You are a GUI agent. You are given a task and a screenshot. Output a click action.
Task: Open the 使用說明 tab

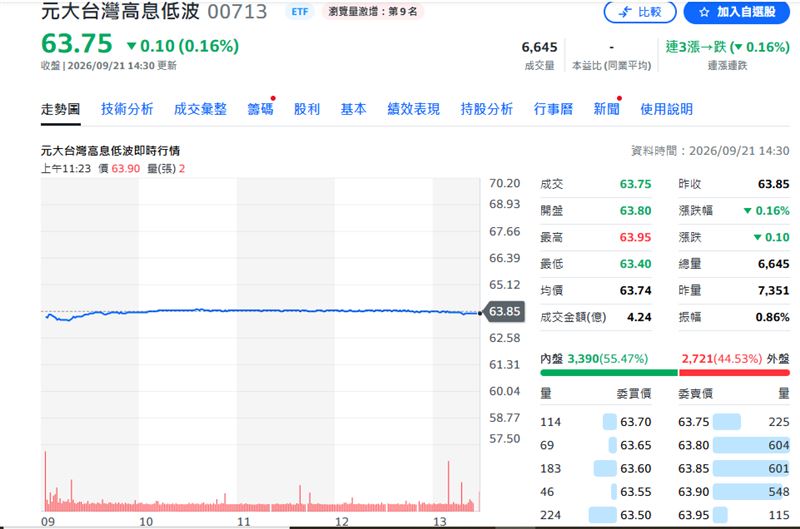point(666,109)
